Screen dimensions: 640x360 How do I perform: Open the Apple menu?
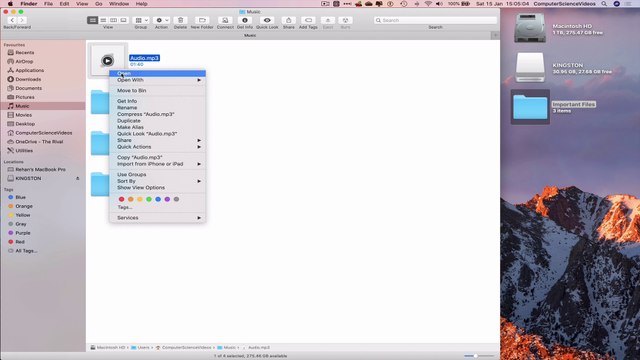(10, 4)
